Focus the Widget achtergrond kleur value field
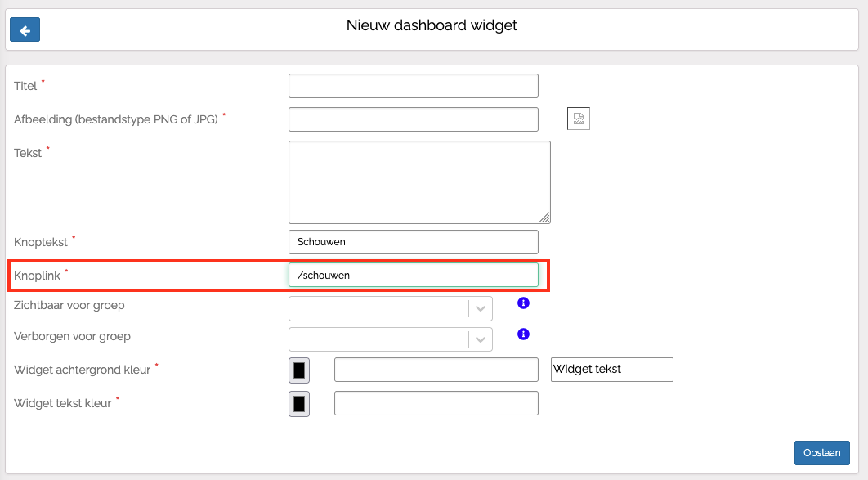Image resolution: width=868 pixels, height=480 pixels. pos(436,370)
